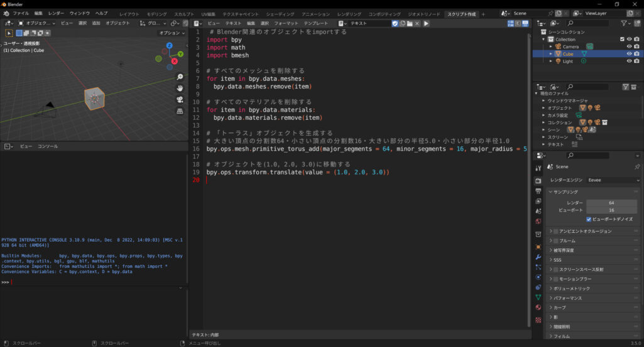Open Particle properties tab icon

(x=538, y=267)
